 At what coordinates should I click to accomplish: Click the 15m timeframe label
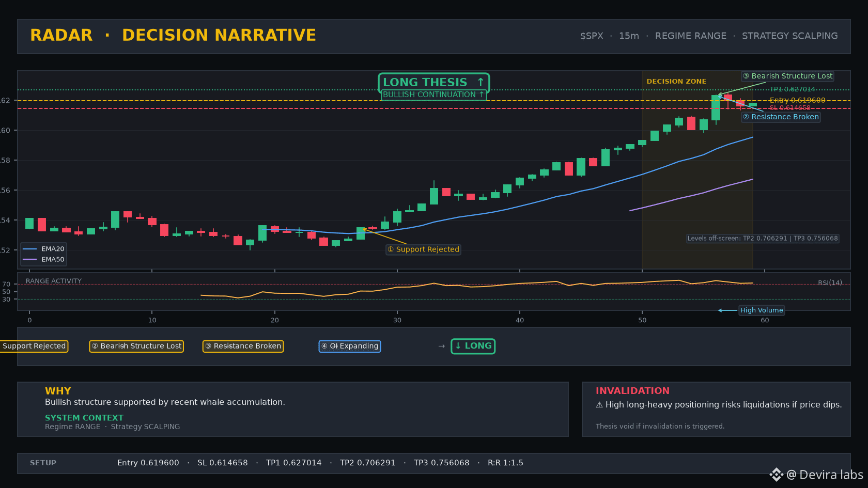coord(629,36)
